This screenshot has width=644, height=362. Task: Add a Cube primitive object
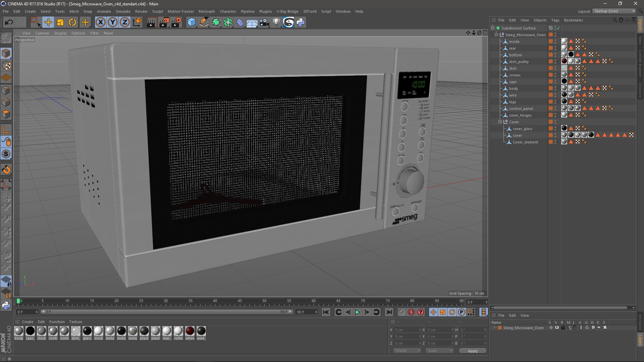pyautogui.click(x=192, y=22)
